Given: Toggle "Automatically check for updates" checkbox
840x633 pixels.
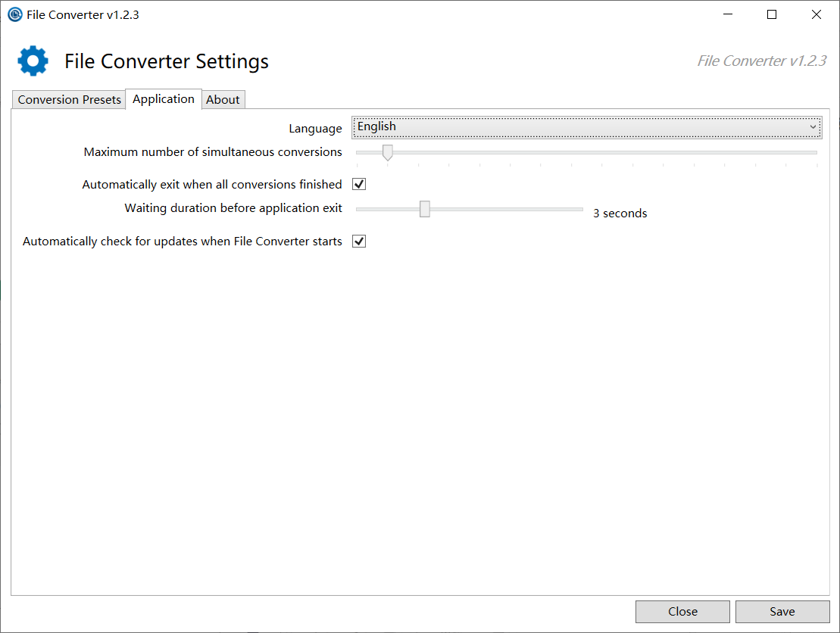Looking at the screenshot, I should pos(358,241).
